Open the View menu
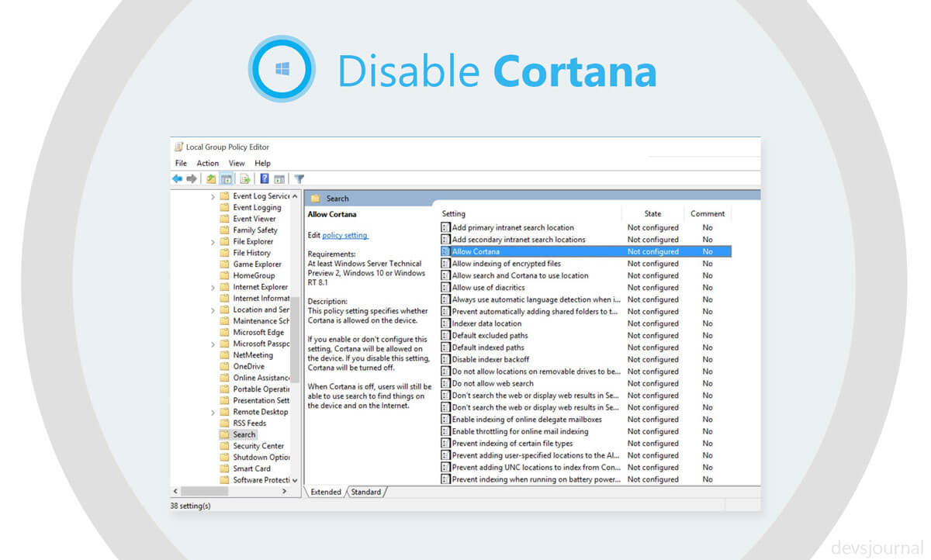931x560 pixels. 237,164
